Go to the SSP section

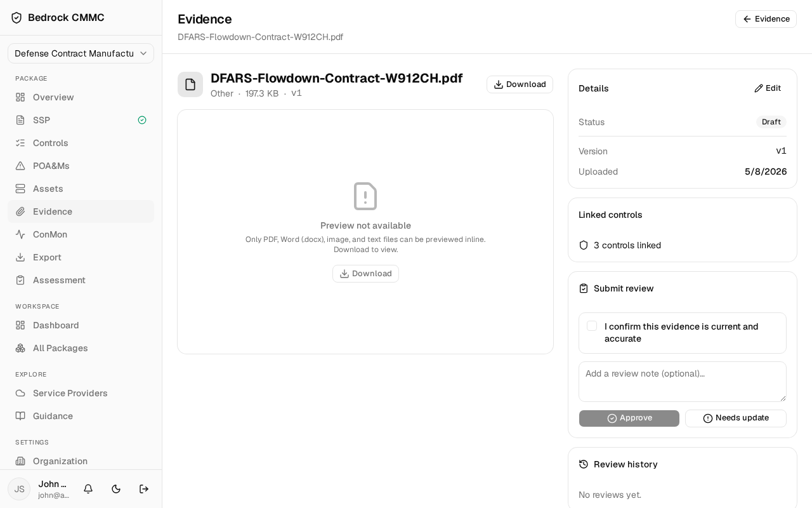pyautogui.click(x=81, y=120)
